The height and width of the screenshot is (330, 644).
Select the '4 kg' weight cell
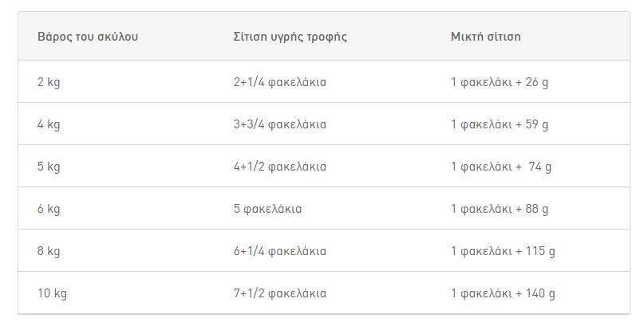click(x=49, y=125)
